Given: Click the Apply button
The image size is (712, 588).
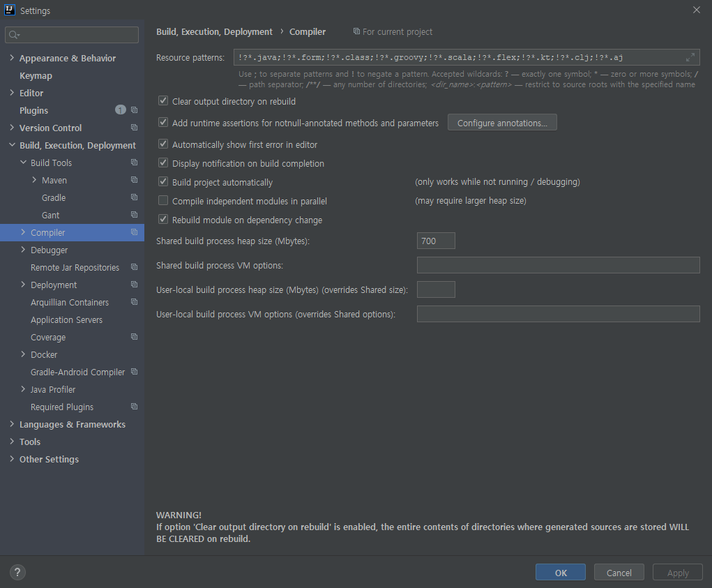Looking at the screenshot, I should click(x=678, y=573).
